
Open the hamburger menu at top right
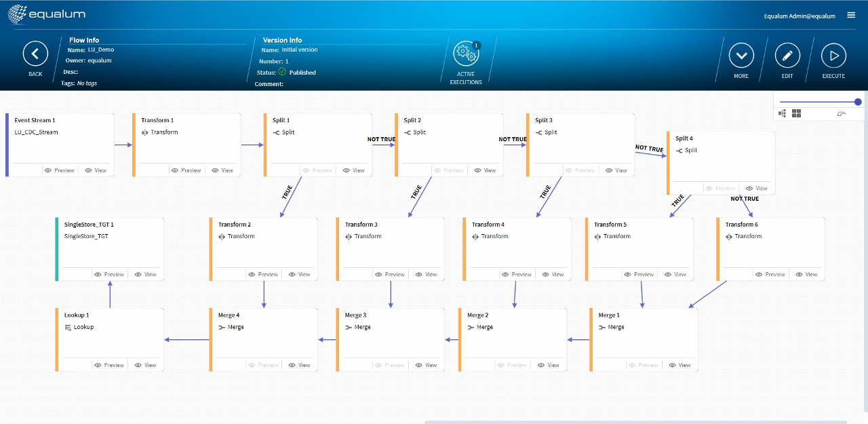[x=851, y=15]
